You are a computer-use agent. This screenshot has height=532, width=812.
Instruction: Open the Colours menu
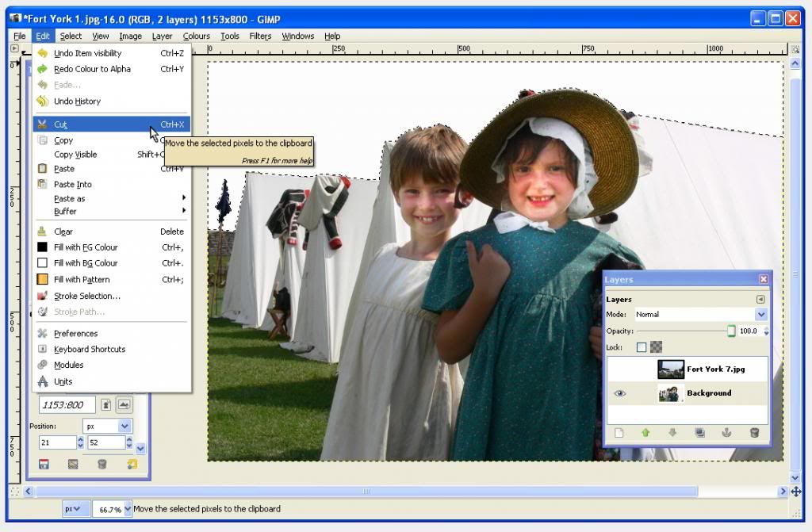click(197, 36)
